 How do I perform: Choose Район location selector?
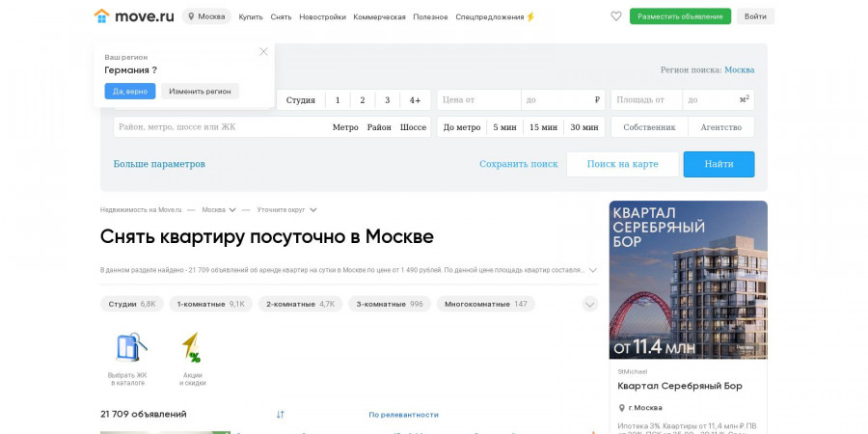click(x=379, y=127)
